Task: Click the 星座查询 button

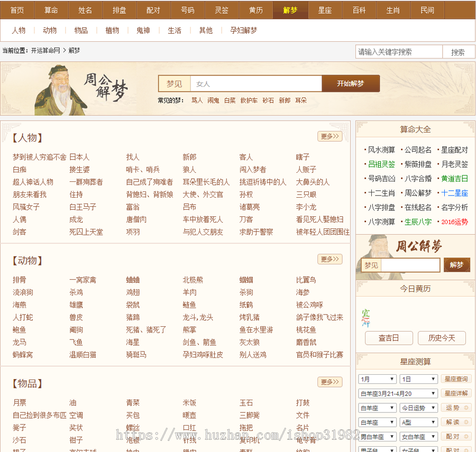Action: tap(456, 379)
